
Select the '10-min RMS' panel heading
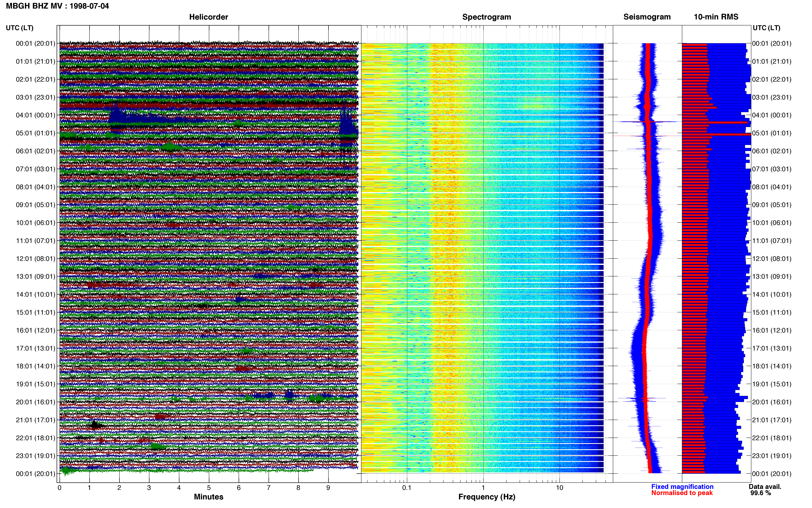[x=716, y=17]
